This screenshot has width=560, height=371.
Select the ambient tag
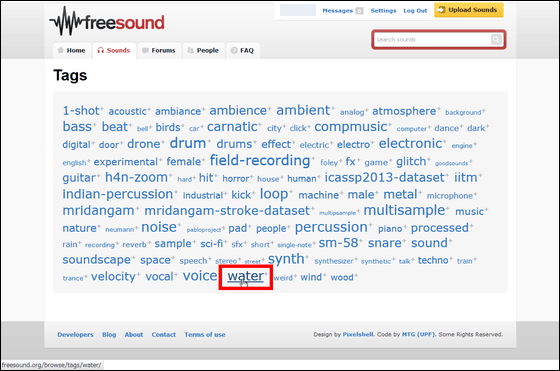pyautogui.click(x=303, y=110)
